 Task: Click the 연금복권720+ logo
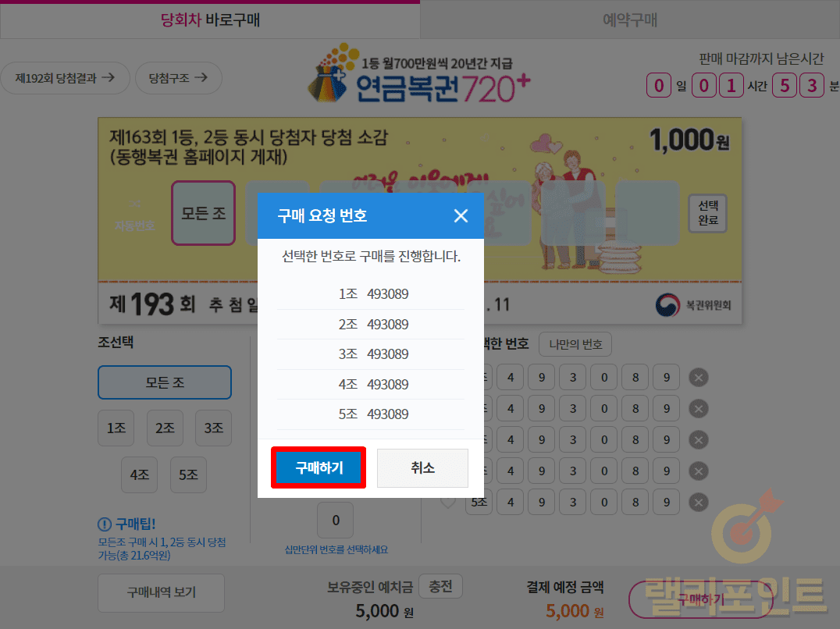tap(419, 75)
